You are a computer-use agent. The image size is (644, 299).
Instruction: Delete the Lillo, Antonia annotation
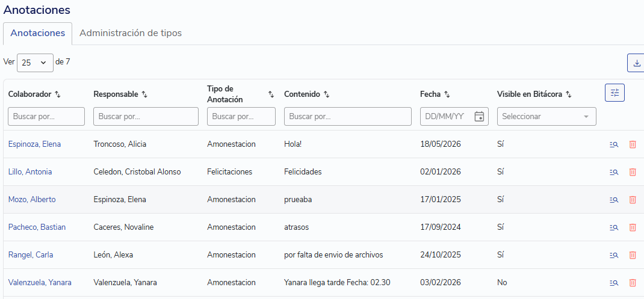[633, 172]
